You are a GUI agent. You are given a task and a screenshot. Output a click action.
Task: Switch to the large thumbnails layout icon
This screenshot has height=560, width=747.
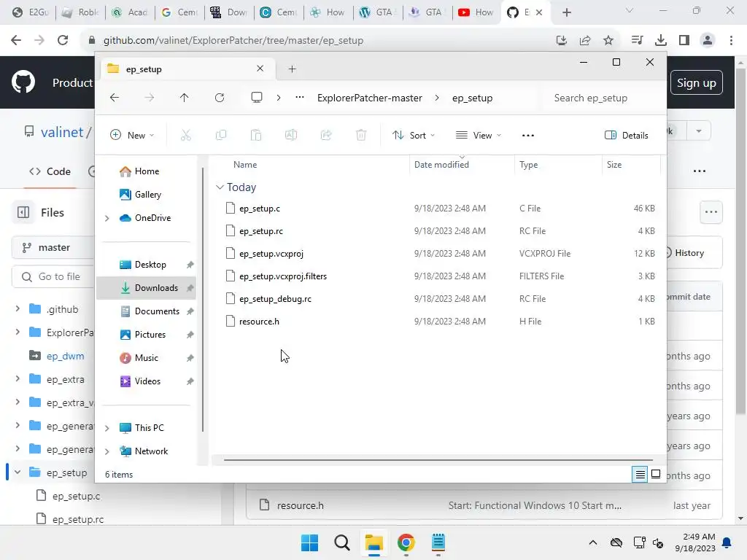point(656,474)
